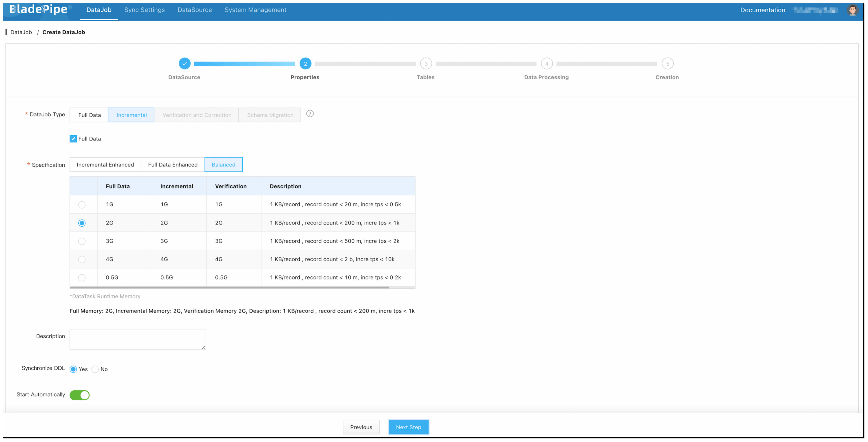Open the DataJob top menu
This screenshot has height=442, width=868.
(x=99, y=10)
